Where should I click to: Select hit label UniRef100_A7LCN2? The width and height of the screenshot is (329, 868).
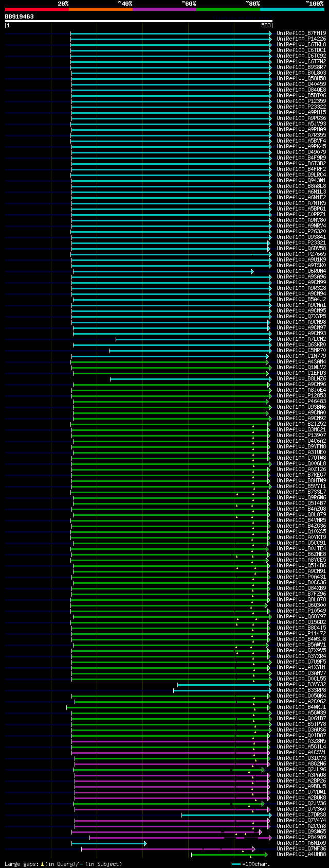pos(301,339)
